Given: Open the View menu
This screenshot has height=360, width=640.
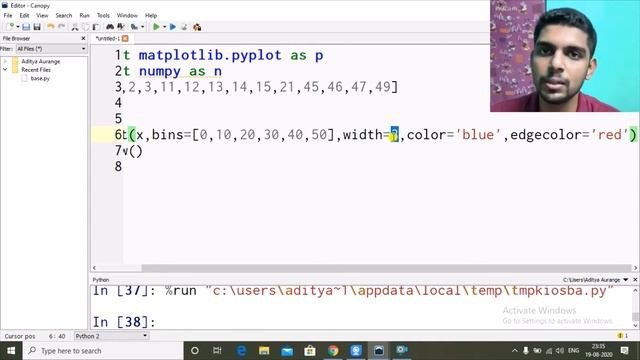Looking at the screenshot, I should tap(42, 16).
